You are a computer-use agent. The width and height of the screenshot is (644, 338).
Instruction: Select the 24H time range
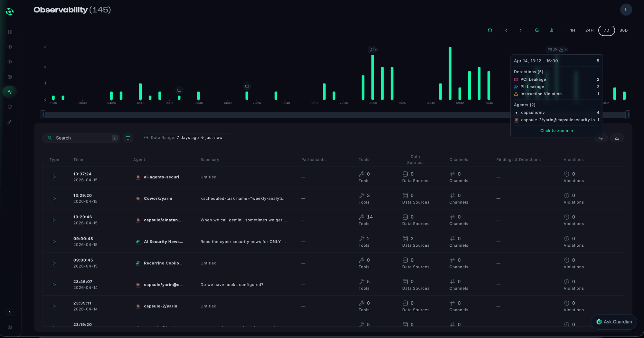point(589,30)
